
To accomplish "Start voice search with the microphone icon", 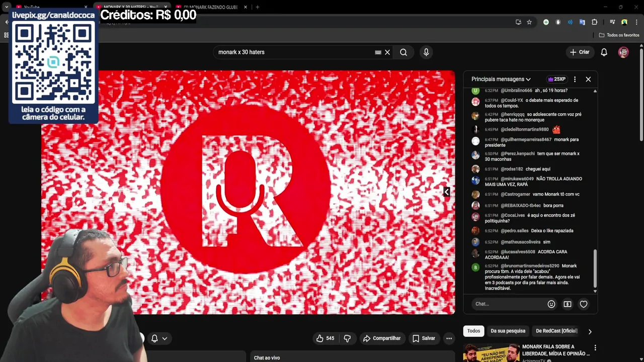I will pyautogui.click(x=426, y=52).
